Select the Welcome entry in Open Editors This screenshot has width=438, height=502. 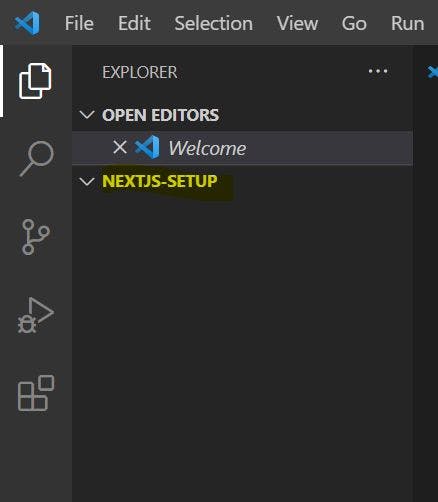click(242, 148)
